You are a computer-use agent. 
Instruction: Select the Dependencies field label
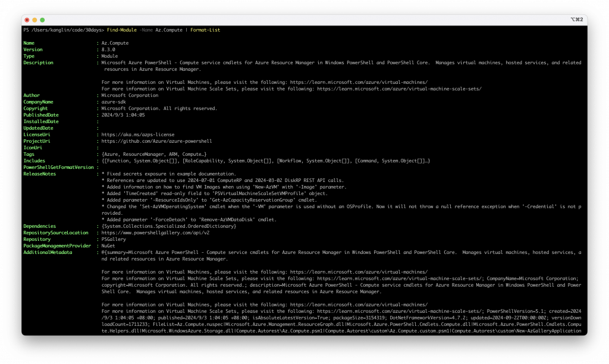[x=40, y=226]
